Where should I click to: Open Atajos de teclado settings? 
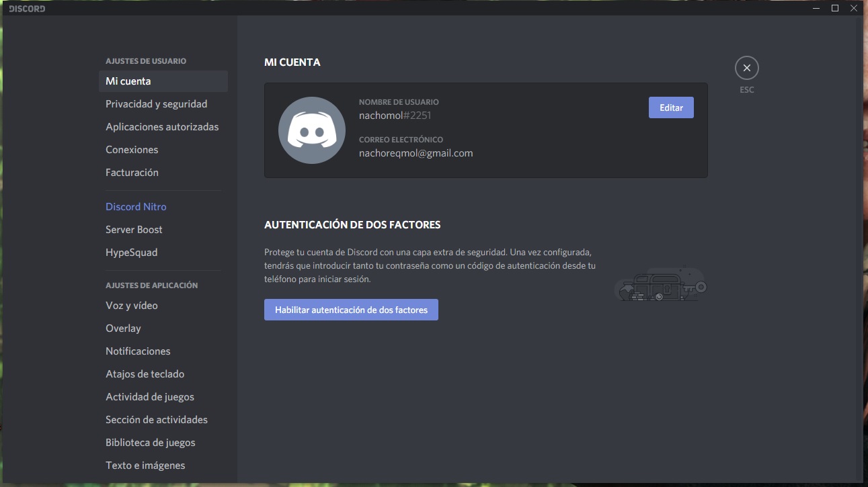point(145,374)
